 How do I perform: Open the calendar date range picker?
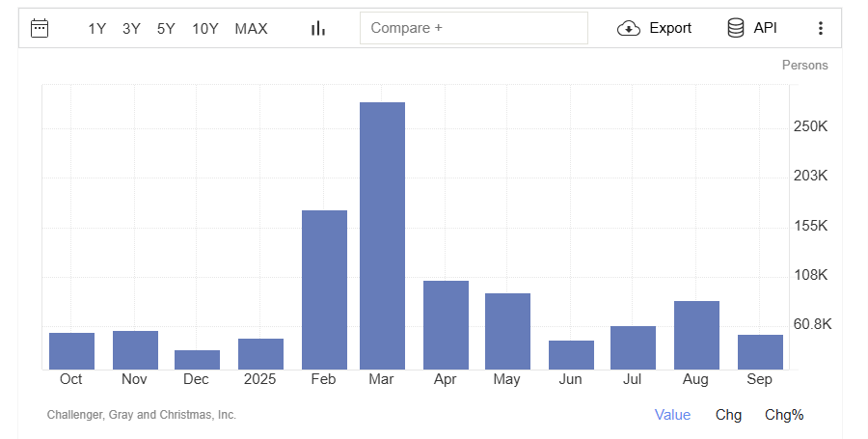click(40, 28)
